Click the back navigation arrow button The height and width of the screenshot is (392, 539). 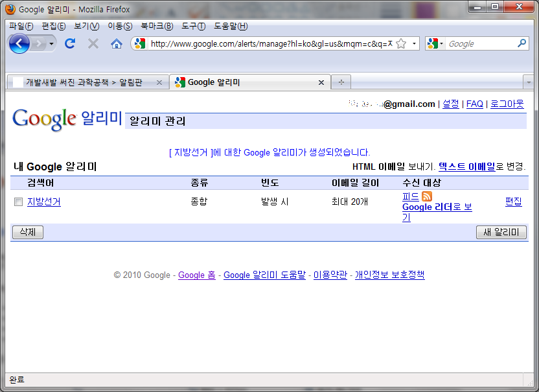click(19, 43)
